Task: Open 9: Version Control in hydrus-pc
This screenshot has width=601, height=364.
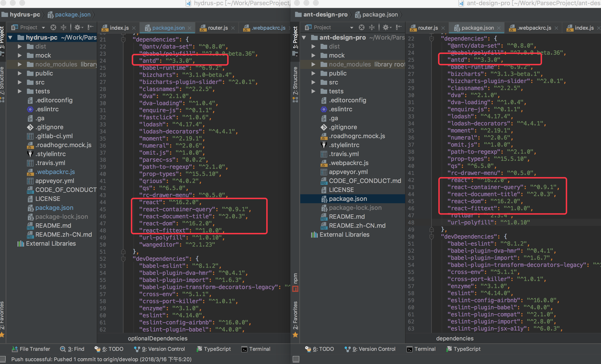Action: (160, 349)
